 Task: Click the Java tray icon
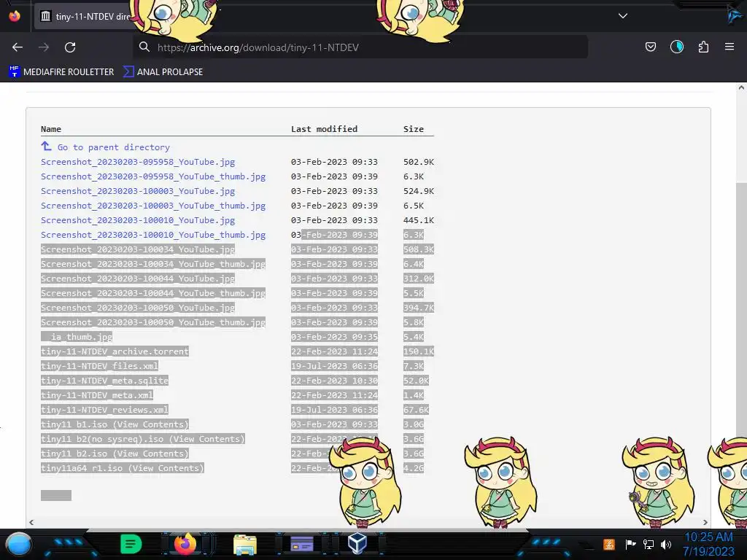pos(608,544)
